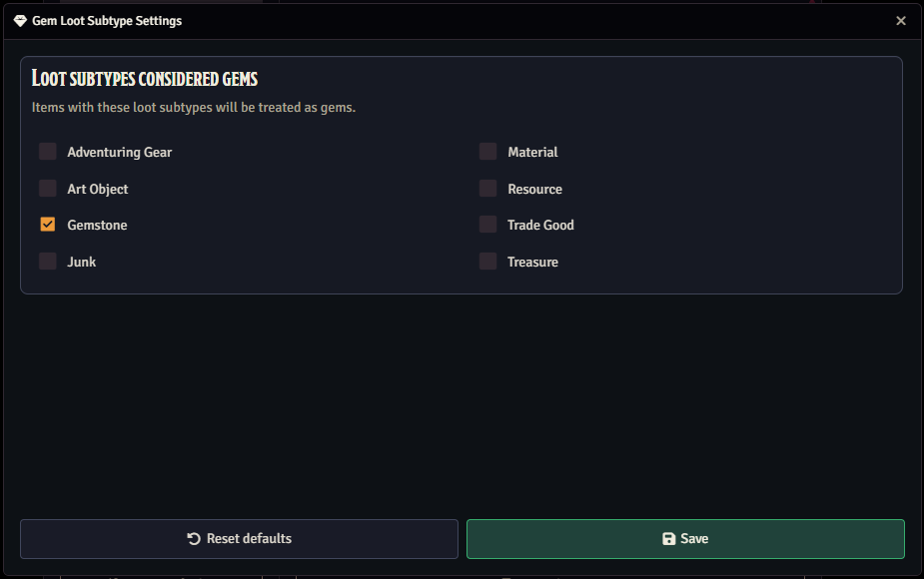Enable the Material checkbox

pos(488,152)
